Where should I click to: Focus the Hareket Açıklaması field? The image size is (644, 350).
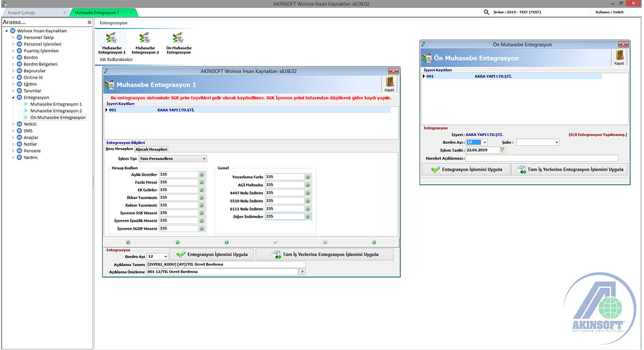click(541, 158)
